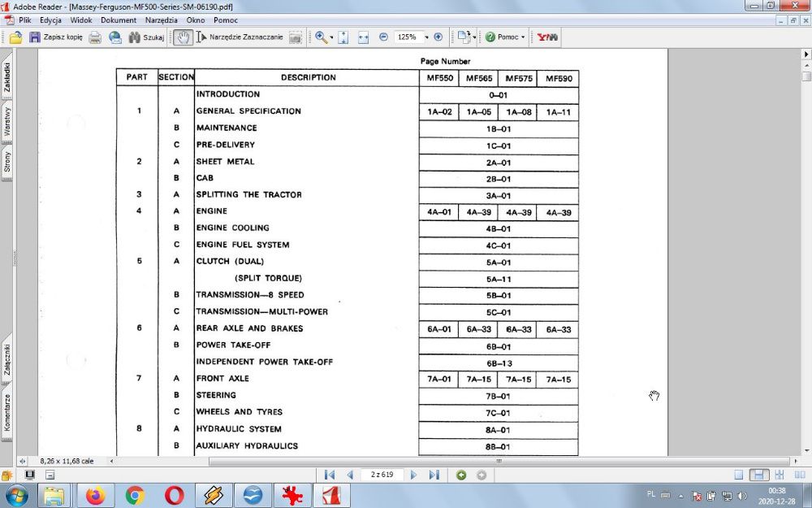Click the hide toolbars icon in status bar
The image size is (812, 508).
point(50,475)
